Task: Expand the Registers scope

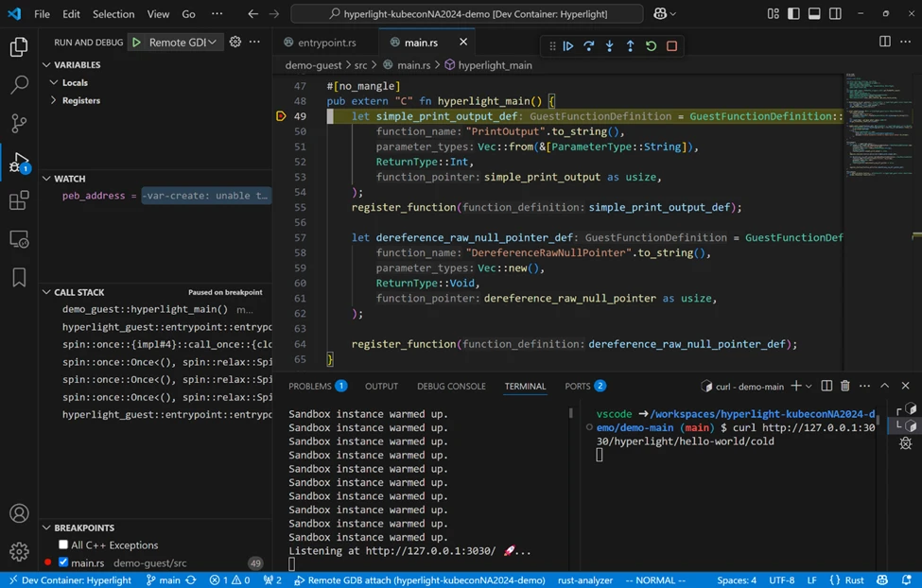Action: [54, 100]
